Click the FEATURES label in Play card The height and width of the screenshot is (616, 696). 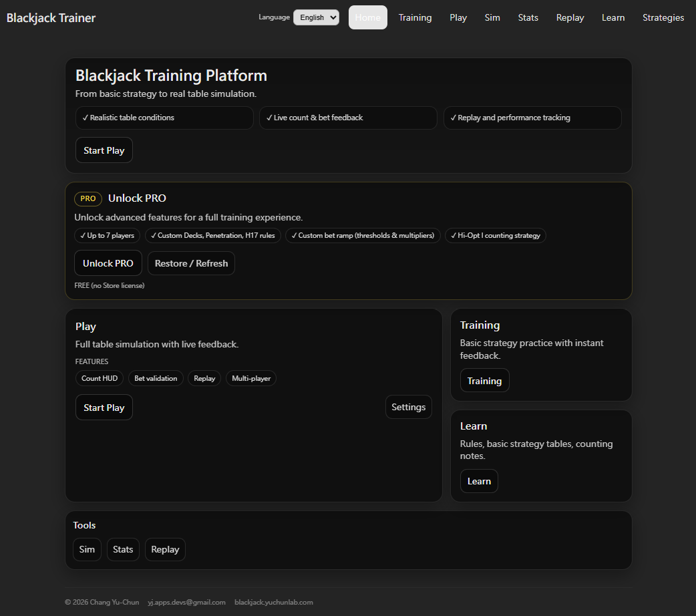(x=92, y=361)
